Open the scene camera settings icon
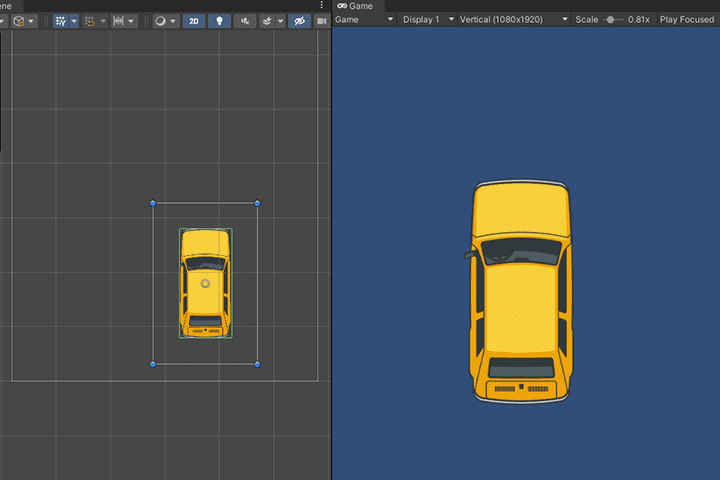Viewport: 720px width, 480px height. click(x=322, y=21)
